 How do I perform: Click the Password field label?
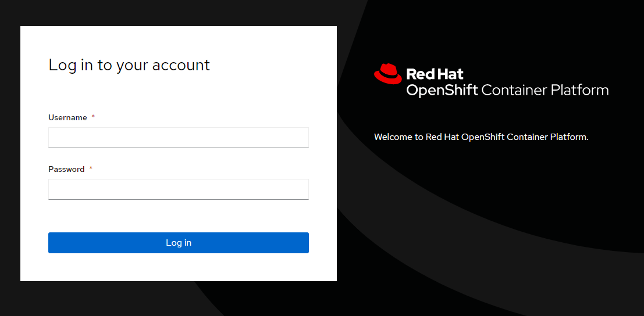tap(66, 169)
